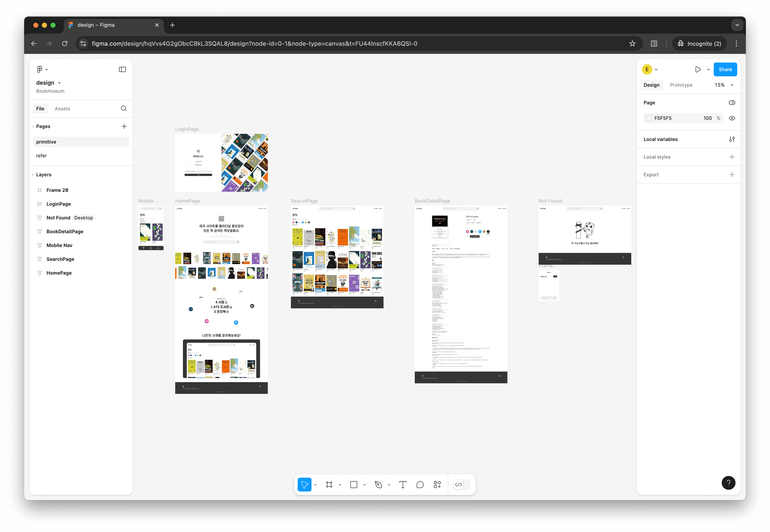This screenshot has height=532, width=770.
Task: Open presentation options chevron
Action: click(708, 70)
